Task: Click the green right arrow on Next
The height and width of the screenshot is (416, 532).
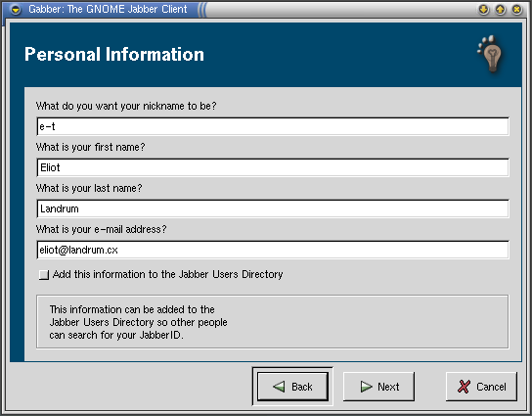Action: (x=366, y=387)
